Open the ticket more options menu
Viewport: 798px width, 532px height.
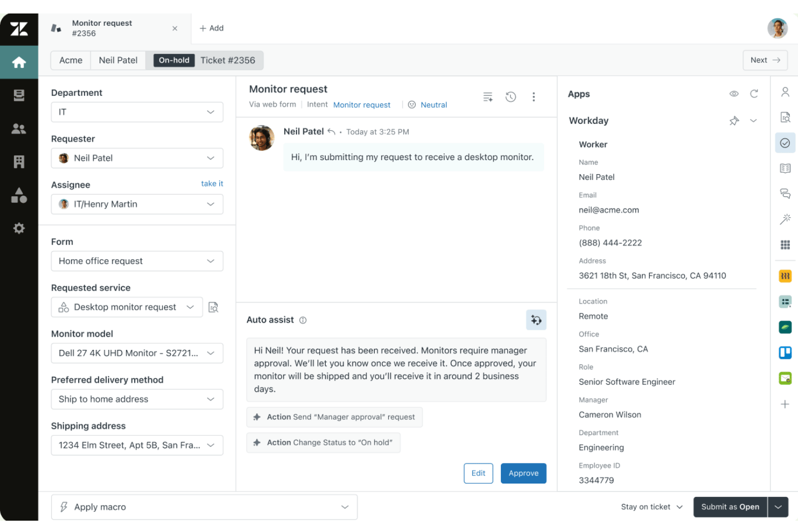tap(534, 97)
